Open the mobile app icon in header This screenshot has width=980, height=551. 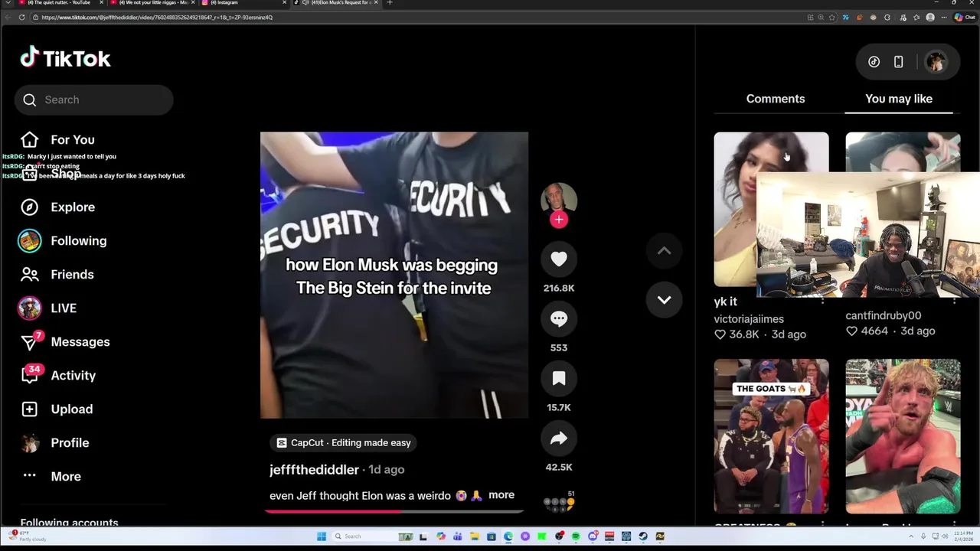click(x=898, y=62)
